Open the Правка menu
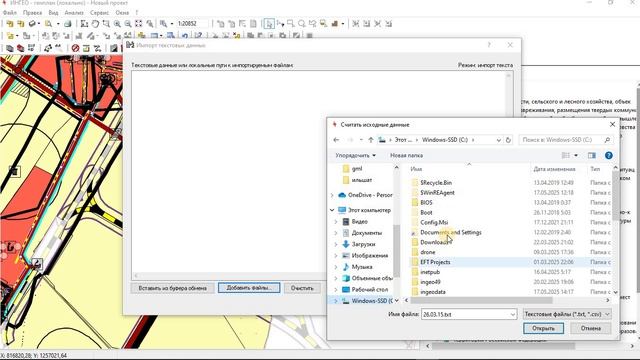The height and width of the screenshot is (360, 640). pyautogui.click(x=32, y=13)
